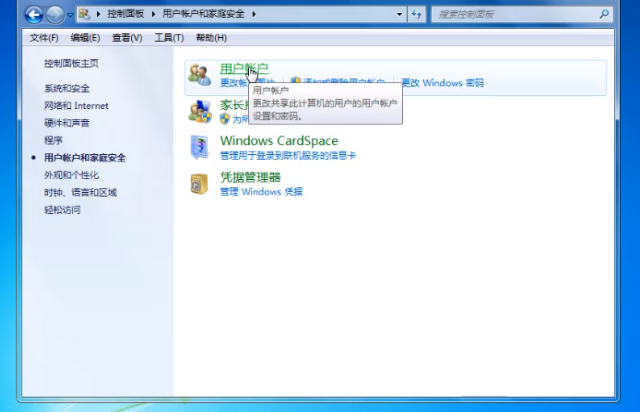Open the 管理 Windows 凭据 link
This screenshot has height=412, width=640.
(261, 191)
